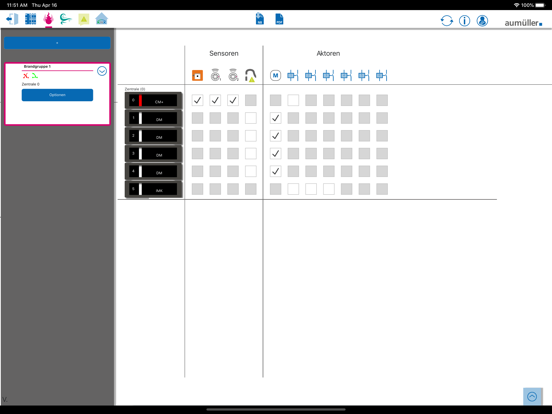
Task: Uncheck CM+ row first sensor checkbox
Action: tap(197, 100)
